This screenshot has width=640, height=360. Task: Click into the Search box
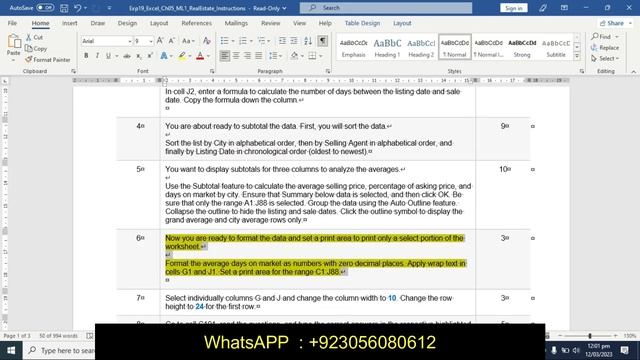tap(386, 8)
